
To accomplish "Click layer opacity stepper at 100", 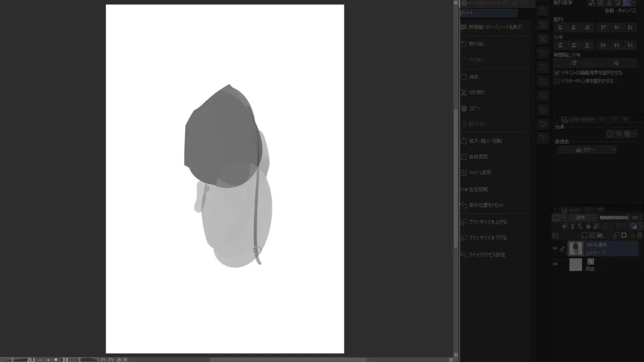I will pyautogui.click(x=640, y=218).
